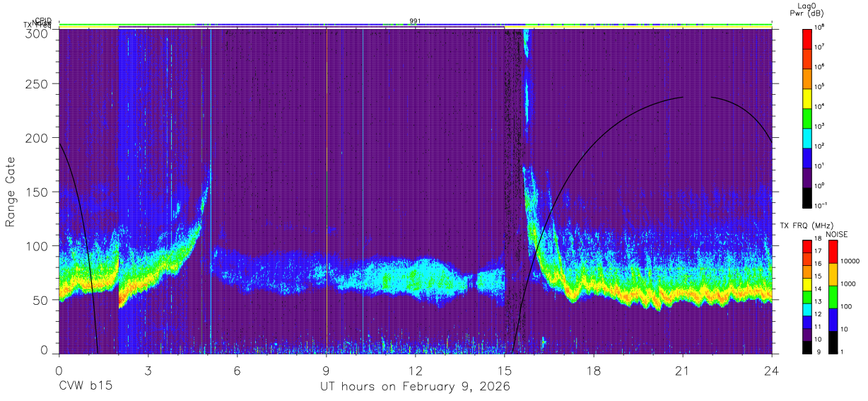Select the purple 10–11 MHz TX FRQ swatch
This screenshot has width=868, height=401.
[x=807, y=335]
